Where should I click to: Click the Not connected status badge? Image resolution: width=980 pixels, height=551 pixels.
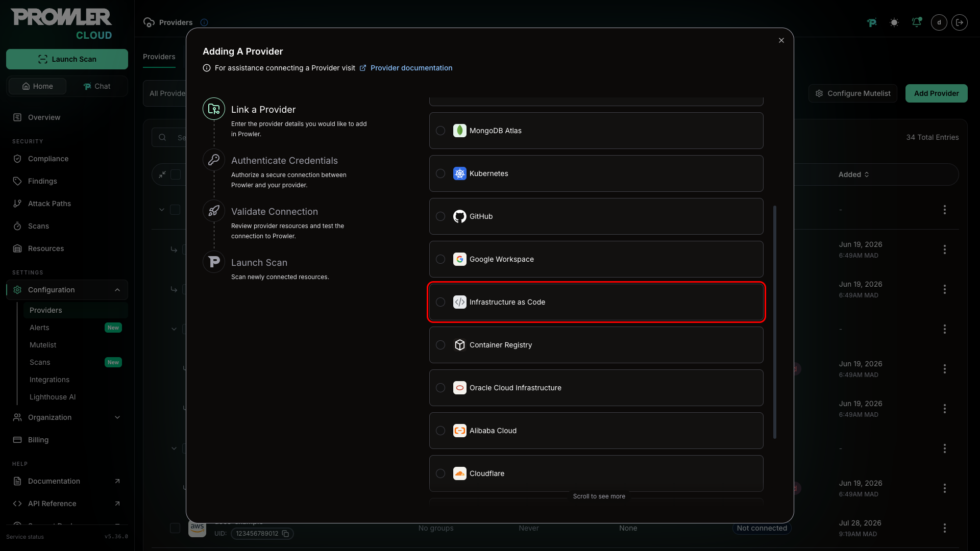point(762,528)
